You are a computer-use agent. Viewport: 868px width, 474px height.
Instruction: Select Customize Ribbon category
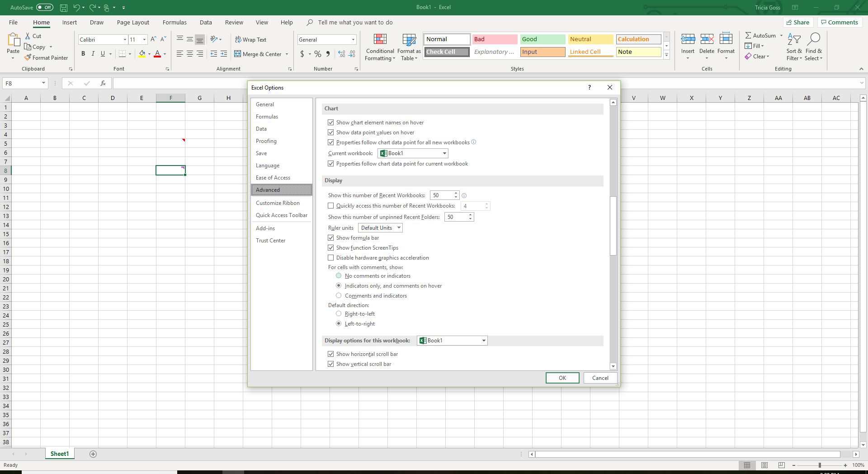coord(278,203)
